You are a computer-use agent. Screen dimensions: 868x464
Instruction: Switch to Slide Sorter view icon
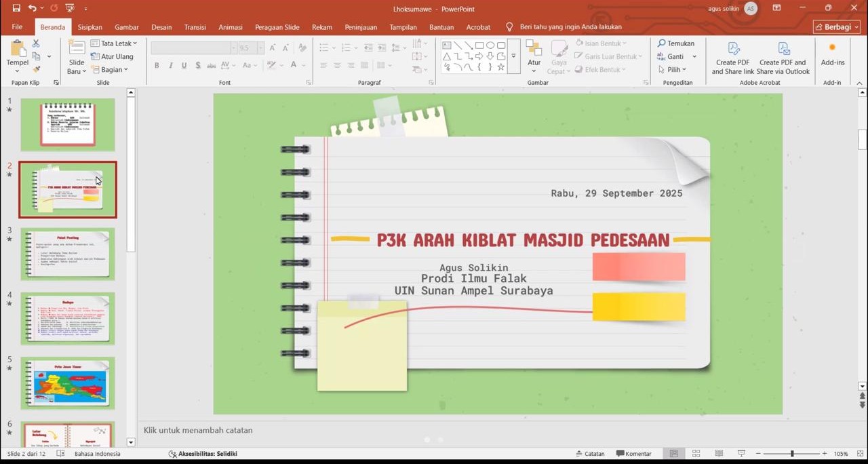pyautogui.click(x=696, y=454)
